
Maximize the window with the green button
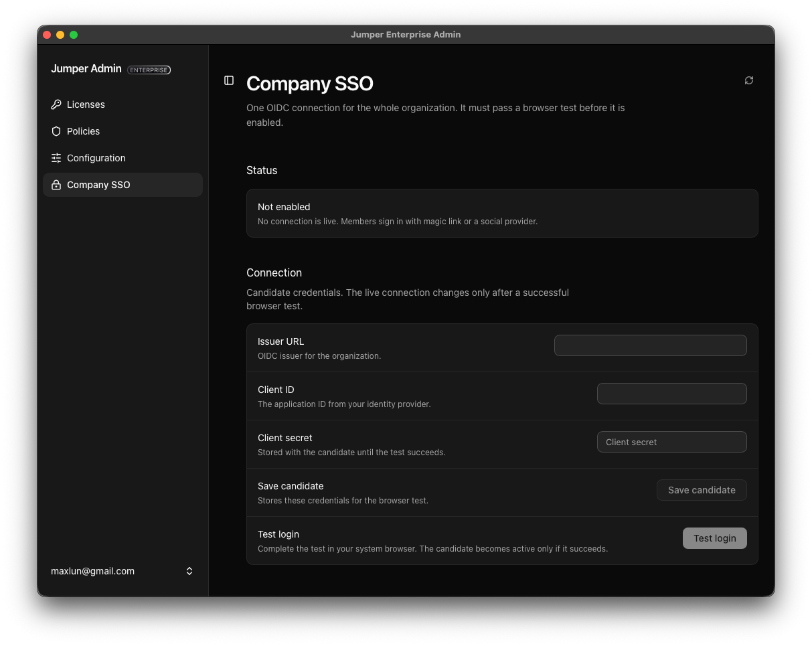click(74, 35)
